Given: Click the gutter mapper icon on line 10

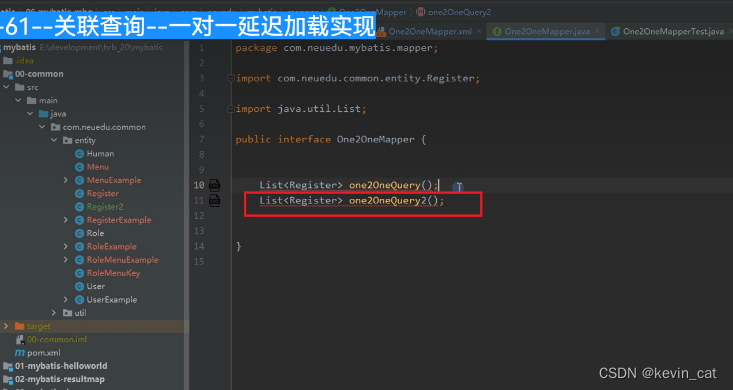Looking at the screenshot, I should [x=215, y=185].
